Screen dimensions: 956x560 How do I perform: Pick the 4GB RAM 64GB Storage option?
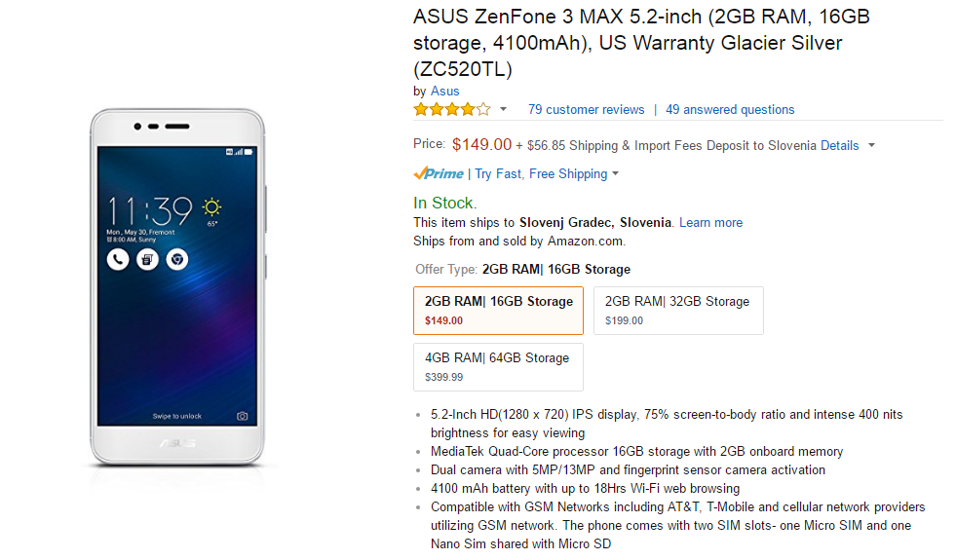[x=498, y=366]
